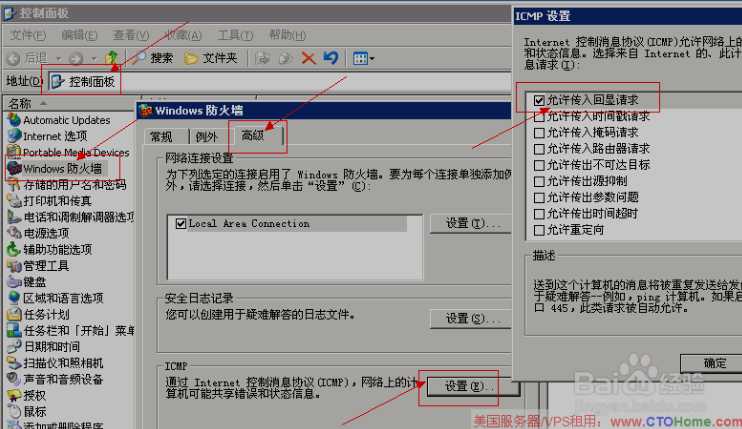This screenshot has height=429, width=742.
Task: Click the blue Undo arrow toolbar icon
Action: [331, 58]
